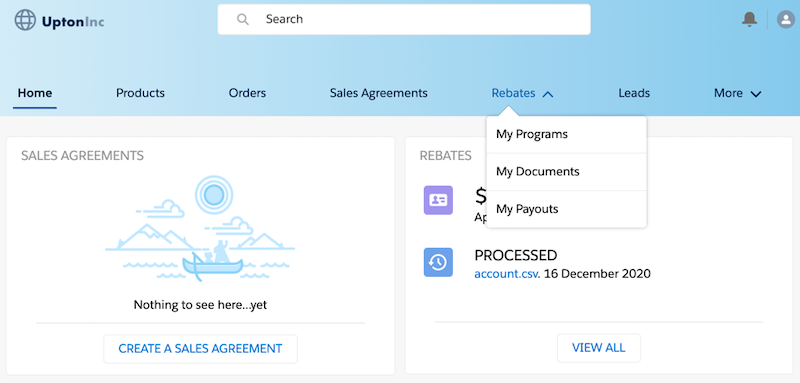The width and height of the screenshot is (800, 383).
Task: Switch to Sales Agreements tab
Action: 379,93
